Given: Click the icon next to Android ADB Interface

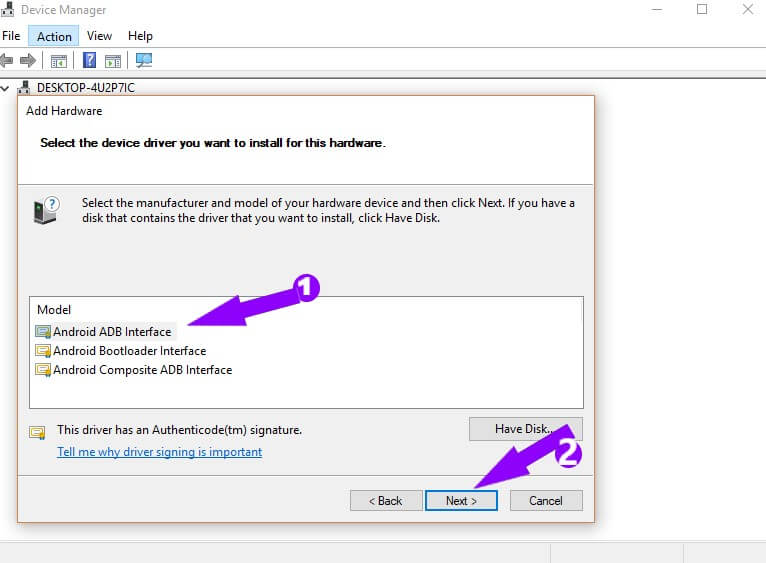Looking at the screenshot, I should (43, 332).
